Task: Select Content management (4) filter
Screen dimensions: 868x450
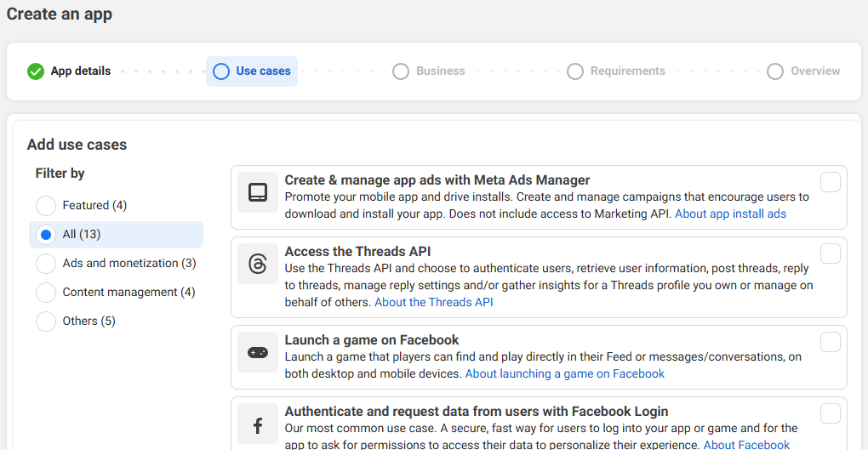Action: click(46, 293)
